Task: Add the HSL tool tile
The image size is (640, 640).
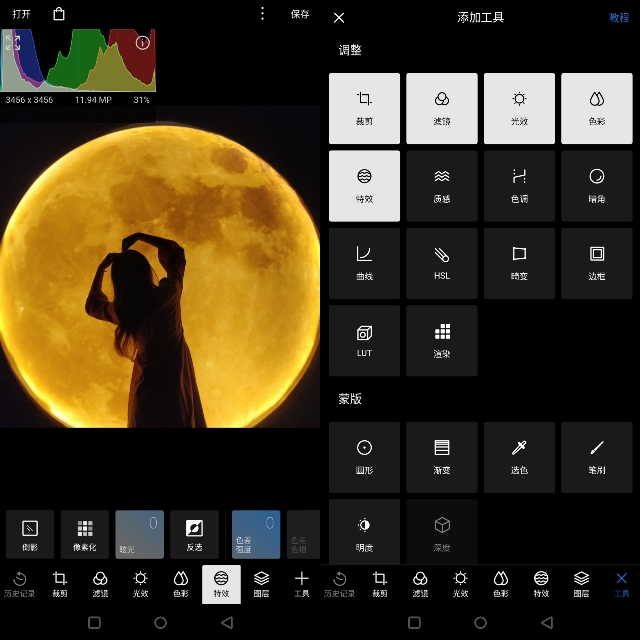Action: pos(442,263)
